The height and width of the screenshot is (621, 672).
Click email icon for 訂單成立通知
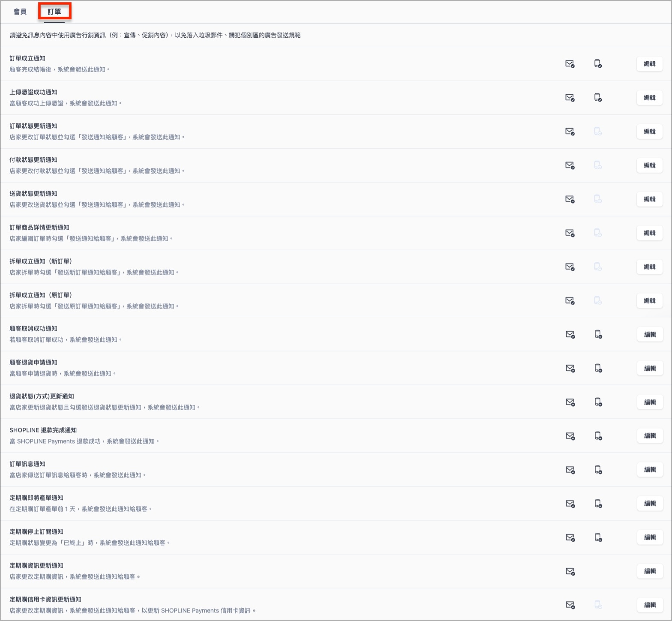click(570, 64)
